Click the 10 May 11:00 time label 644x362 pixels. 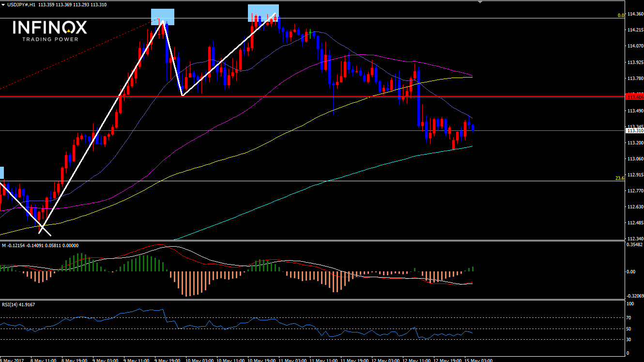coord(231,360)
